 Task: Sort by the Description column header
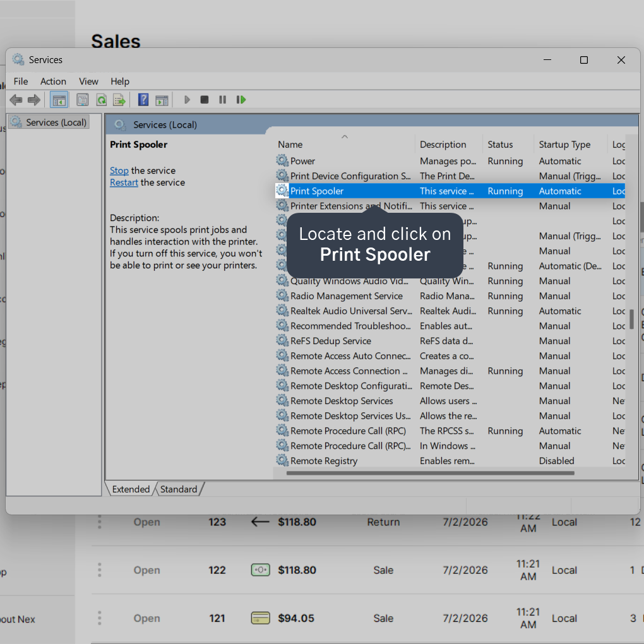tap(448, 145)
